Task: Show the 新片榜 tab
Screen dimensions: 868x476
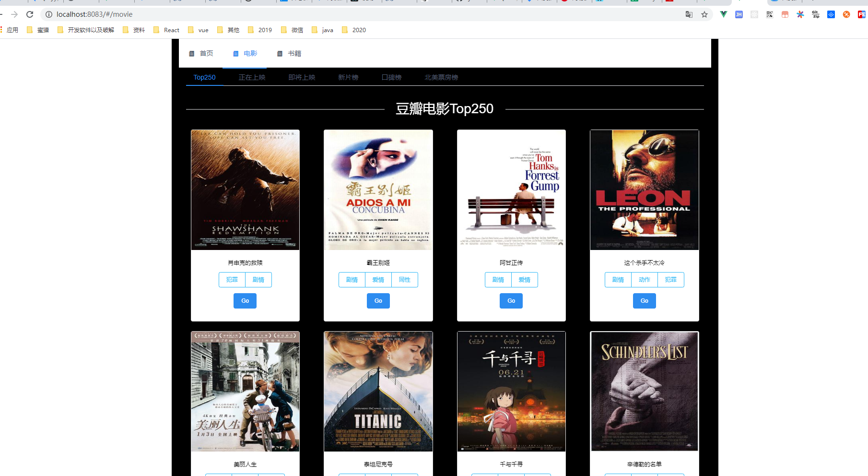Action: pyautogui.click(x=348, y=77)
